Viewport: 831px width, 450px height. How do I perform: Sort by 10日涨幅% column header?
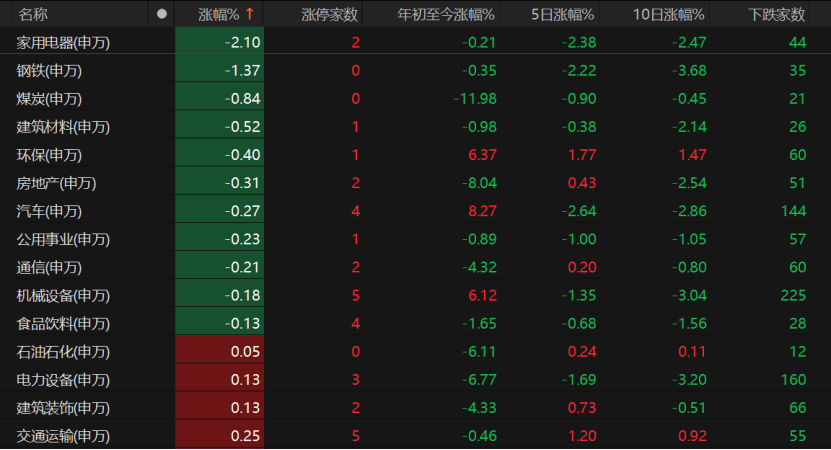click(x=669, y=14)
